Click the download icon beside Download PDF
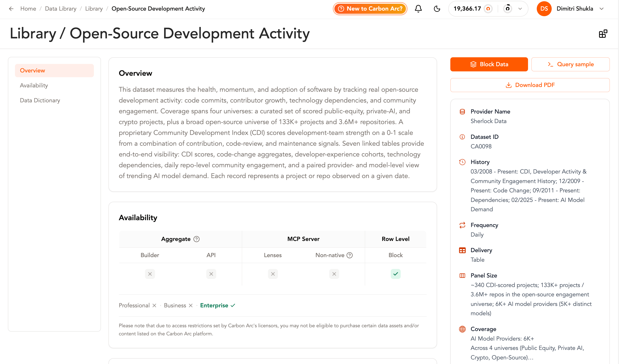The height and width of the screenshot is (364, 619). click(509, 85)
